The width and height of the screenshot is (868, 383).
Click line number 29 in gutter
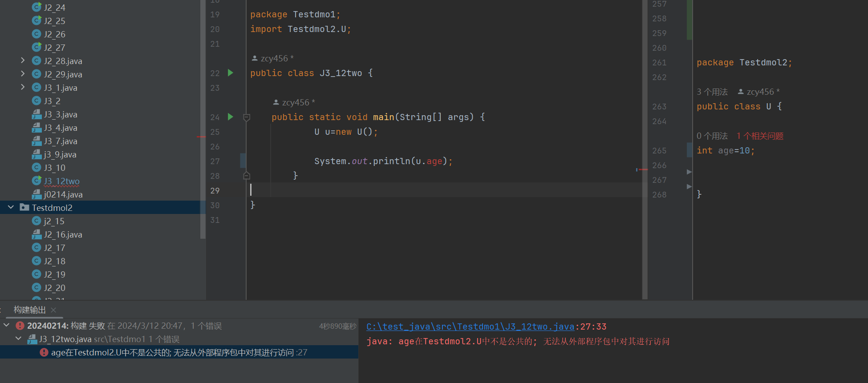tap(215, 190)
